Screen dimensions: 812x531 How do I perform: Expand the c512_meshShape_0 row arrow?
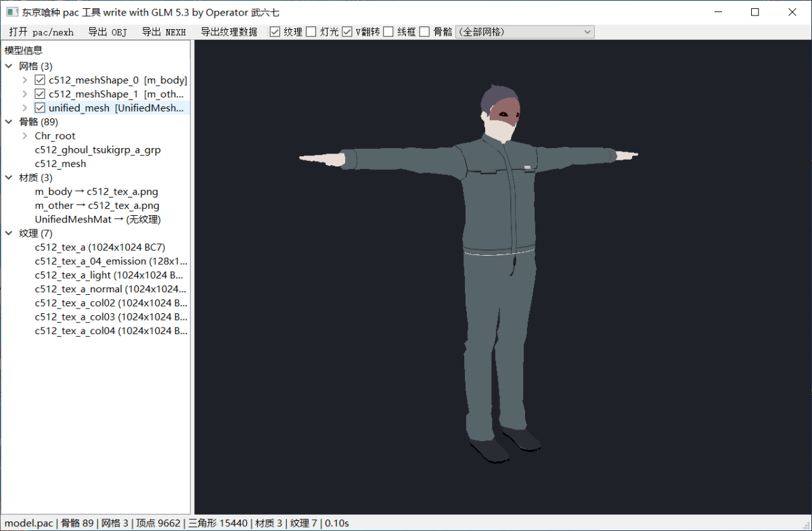pyautogui.click(x=25, y=80)
